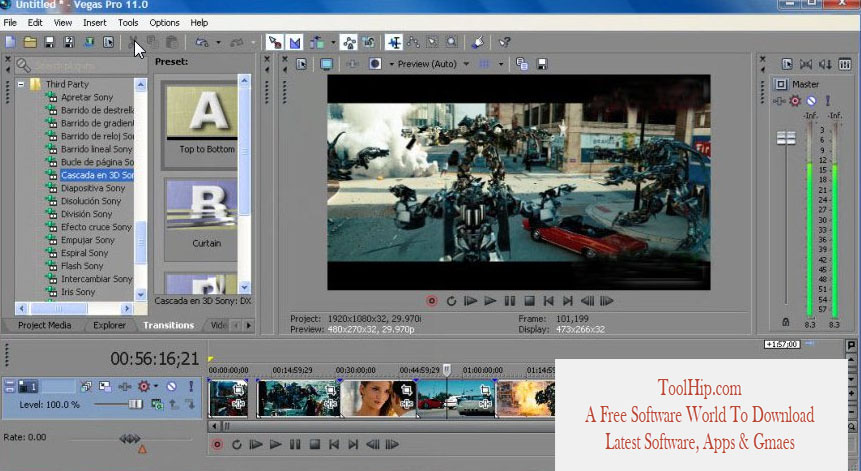Click the What's This help icon
The width and height of the screenshot is (861, 471).
(504, 42)
